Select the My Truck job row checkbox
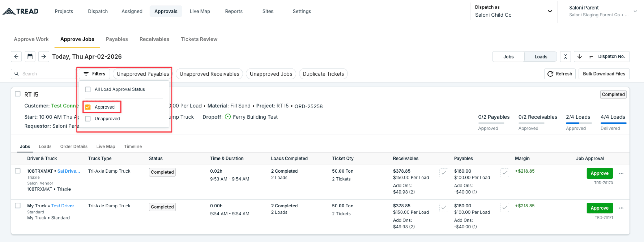 [x=18, y=206]
